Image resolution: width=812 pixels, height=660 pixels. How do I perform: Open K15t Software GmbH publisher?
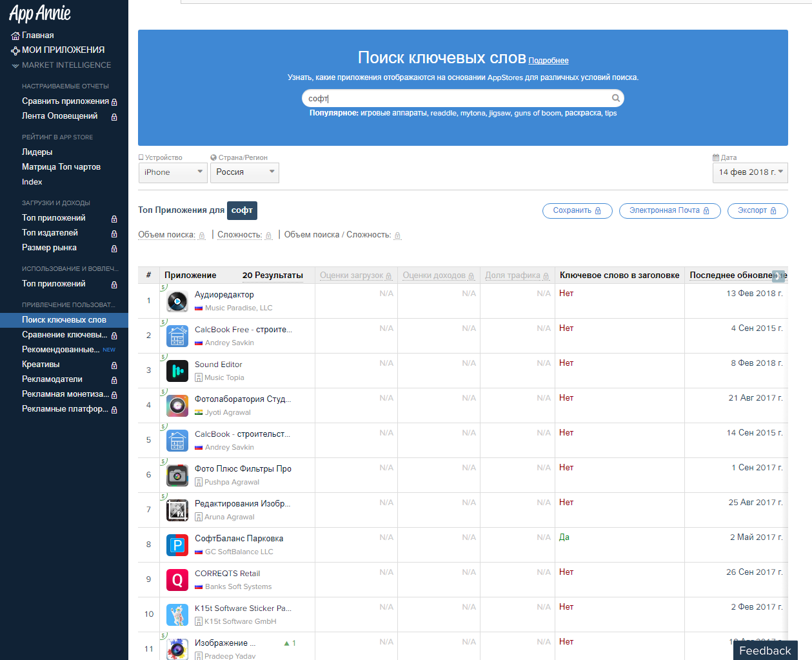point(240,622)
